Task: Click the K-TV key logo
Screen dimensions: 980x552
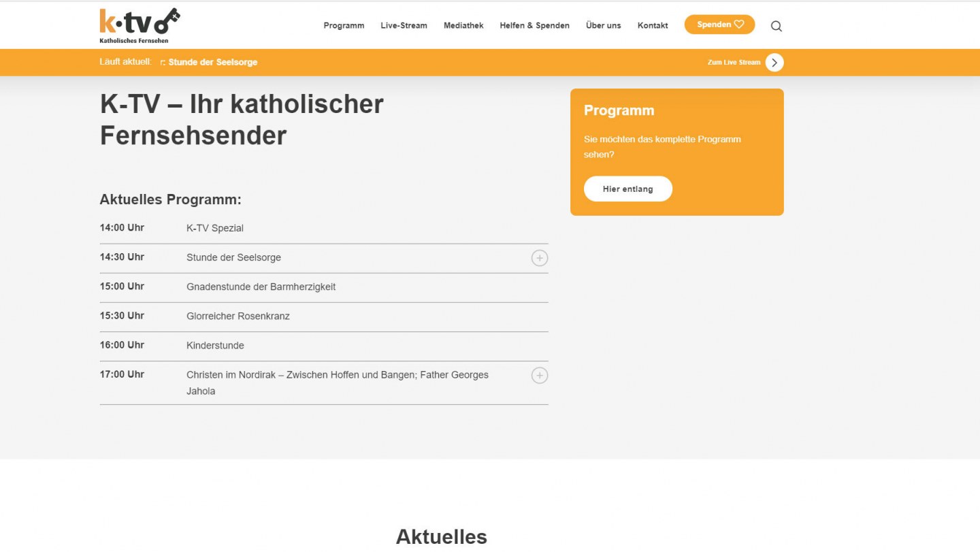Action: [140, 25]
